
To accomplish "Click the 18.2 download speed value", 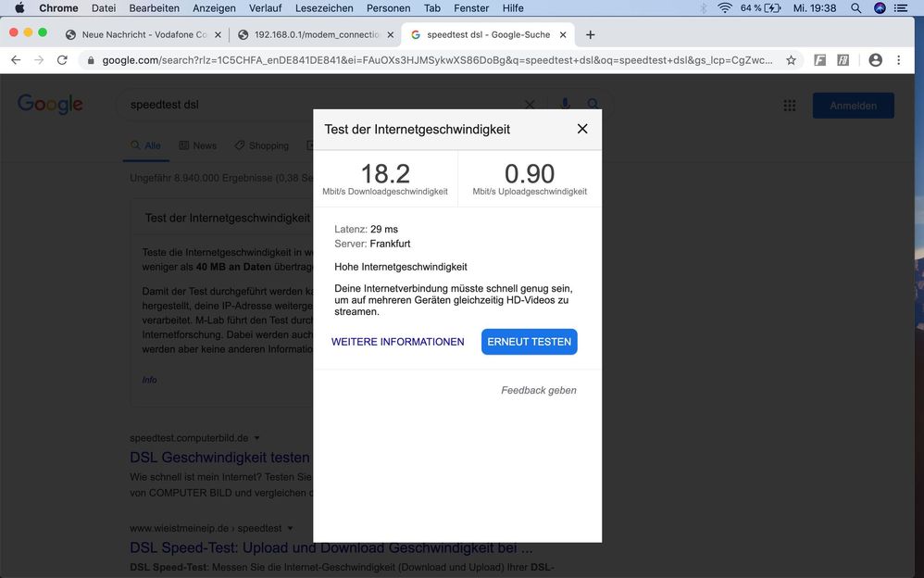I will [x=385, y=173].
